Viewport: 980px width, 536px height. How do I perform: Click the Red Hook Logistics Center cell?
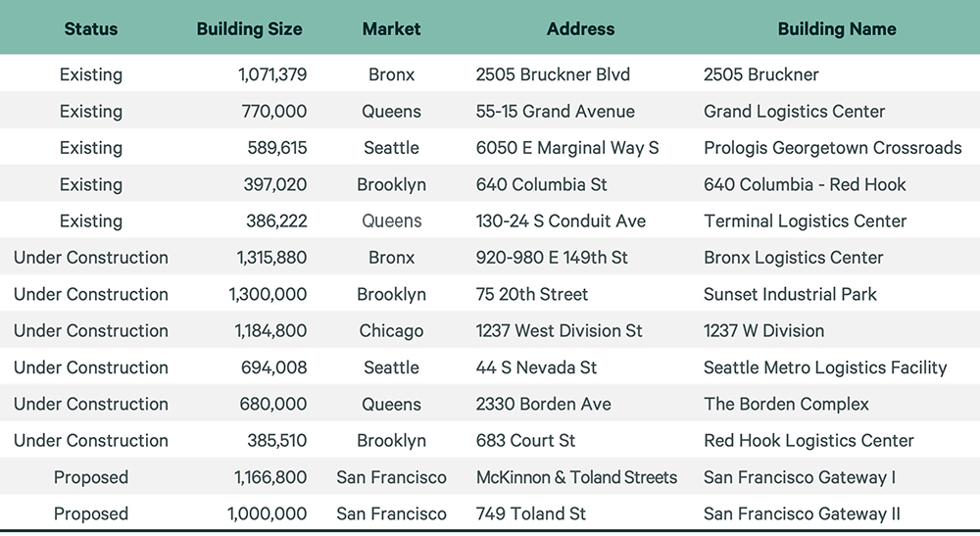pos(808,441)
